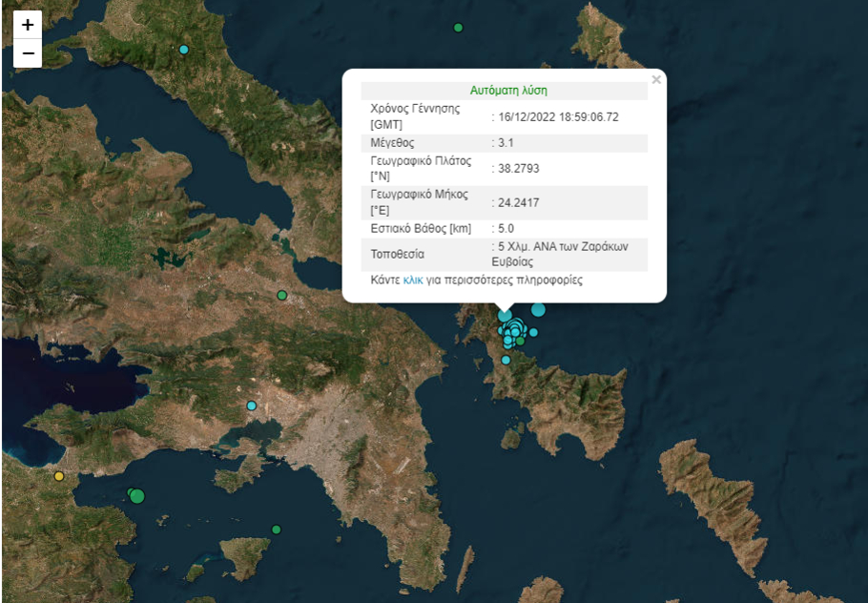Zoom in the map with plus button
This screenshot has width=868, height=603.
[28, 25]
